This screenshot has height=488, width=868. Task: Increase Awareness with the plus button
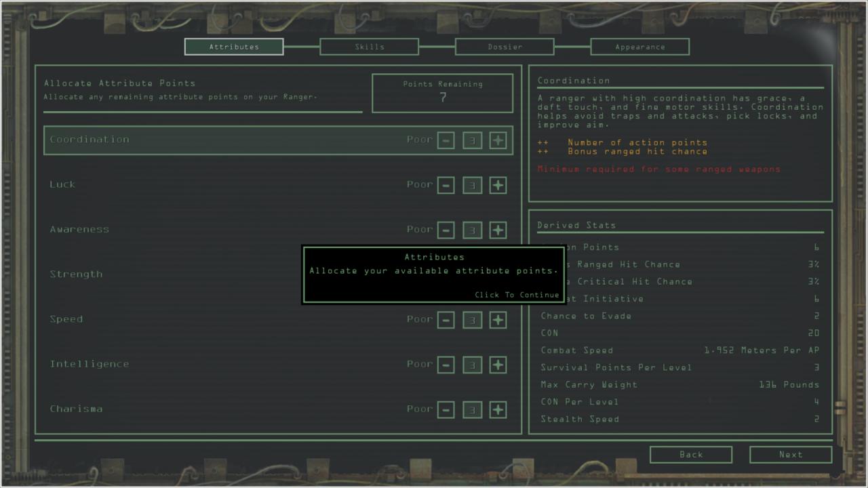pos(498,230)
